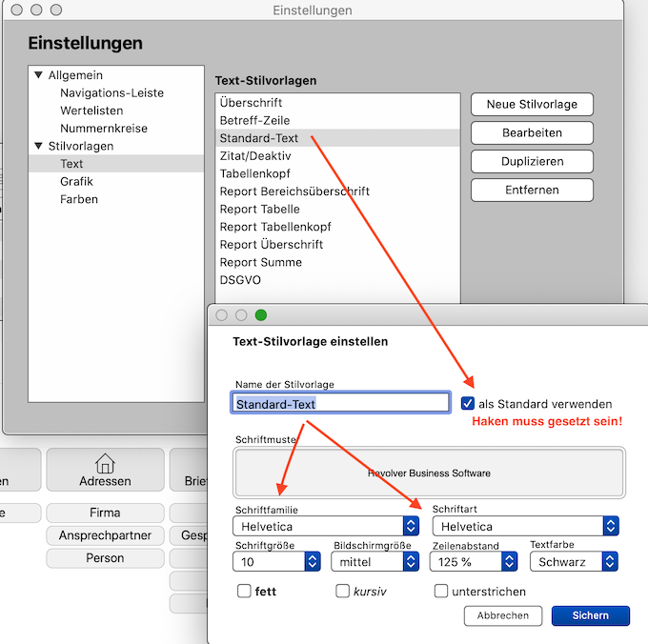648x644 pixels.
Task: Enable the fett bold checkbox
Action: click(x=244, y=592)
